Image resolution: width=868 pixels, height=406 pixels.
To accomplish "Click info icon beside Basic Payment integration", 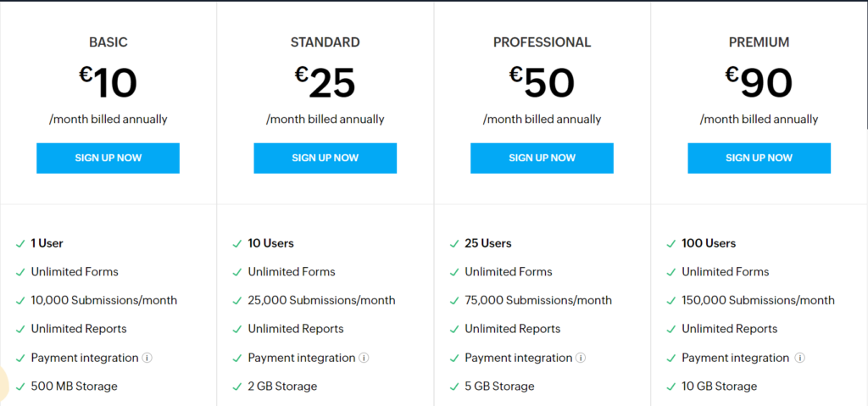I will (147, 358).
